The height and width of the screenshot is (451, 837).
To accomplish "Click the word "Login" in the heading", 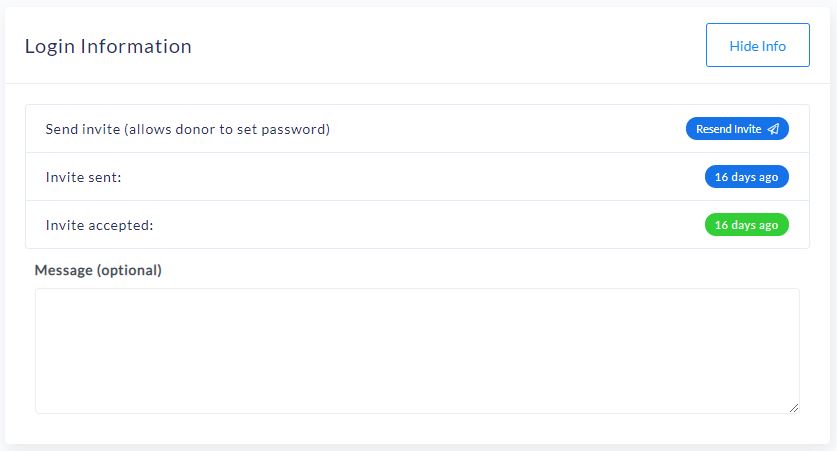I will click(x=50, y=46).
